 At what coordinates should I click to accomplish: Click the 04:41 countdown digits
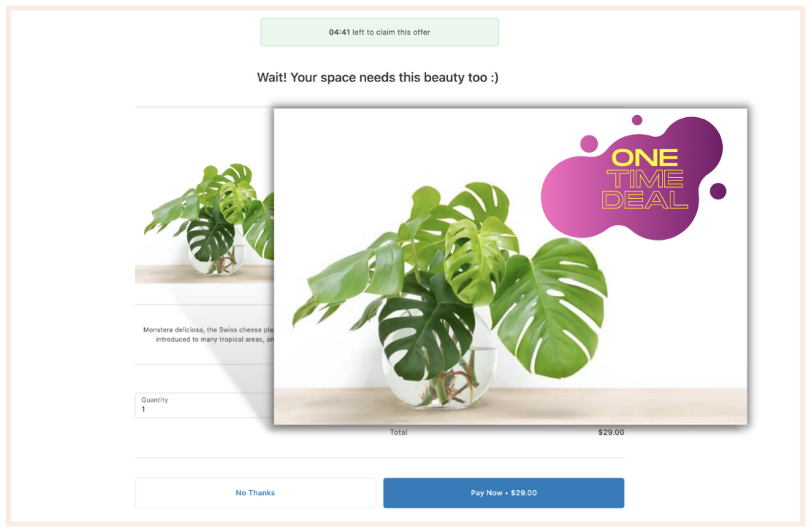(340, 32)
